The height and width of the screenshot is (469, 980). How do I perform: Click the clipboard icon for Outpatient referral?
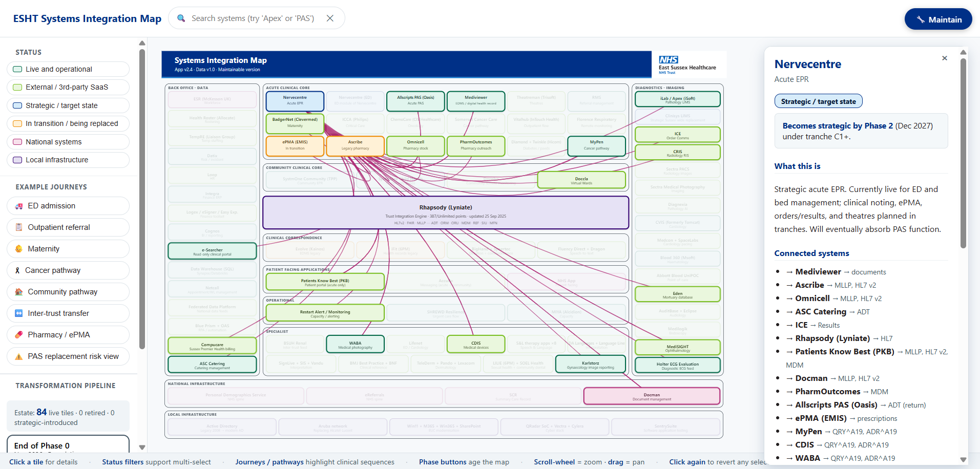coord(19,227)
